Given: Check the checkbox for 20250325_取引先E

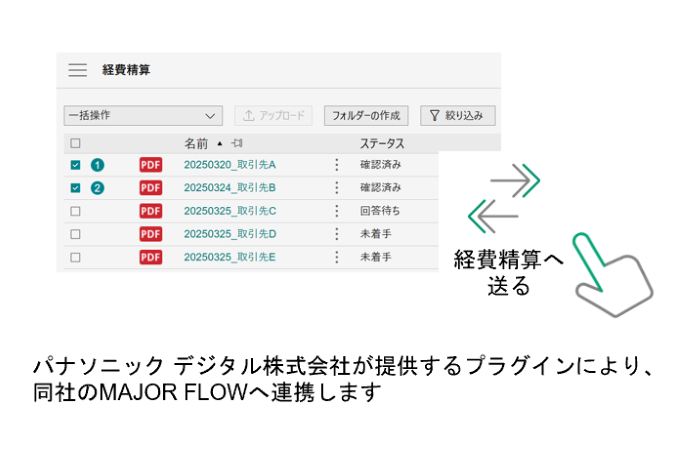Looking at the screenshot, I should tap(75, 257).
